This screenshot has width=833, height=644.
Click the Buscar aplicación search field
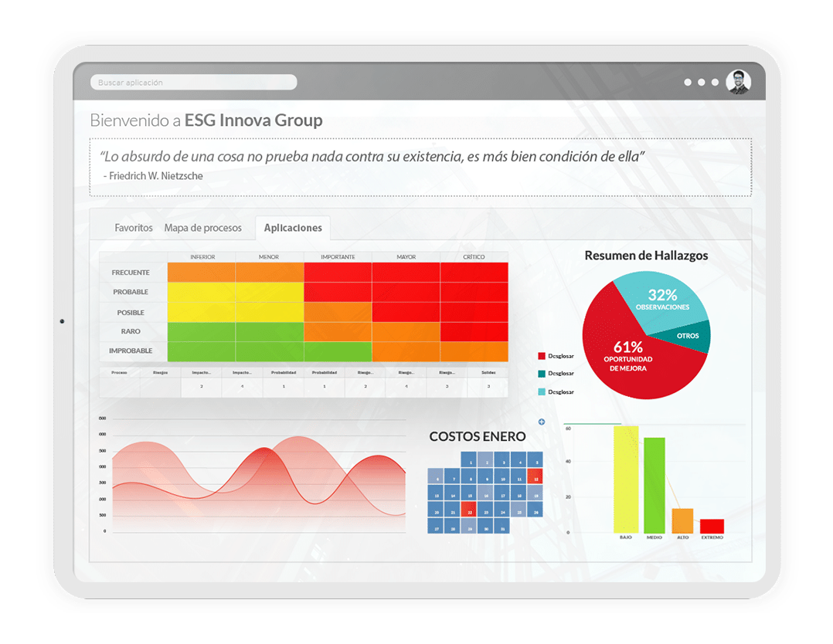(193, 82)
